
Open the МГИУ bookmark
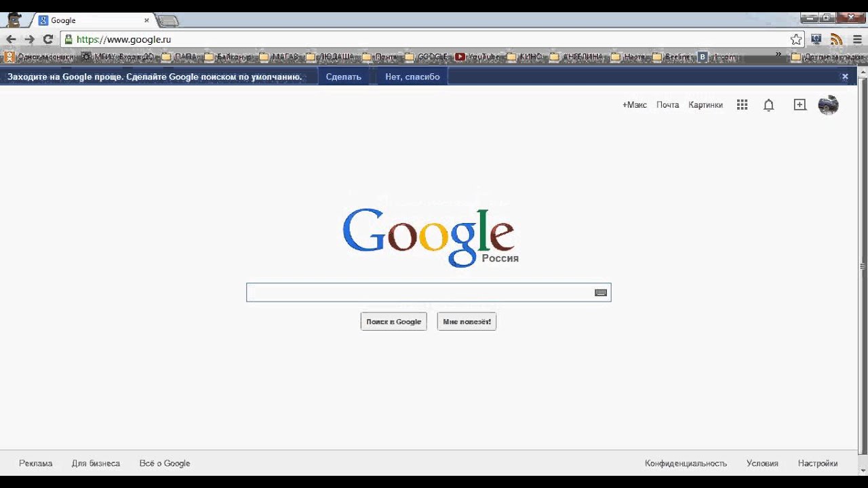click(118, 57)
